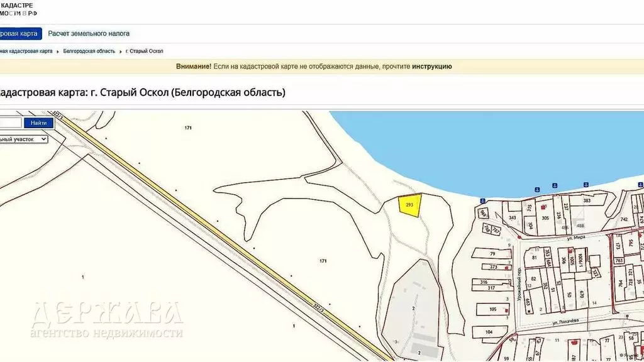Image resolution: width=644 pixels, height=362 pixels.
Task: Click the anchor icon above parcel 315
Action: point(536,190)
